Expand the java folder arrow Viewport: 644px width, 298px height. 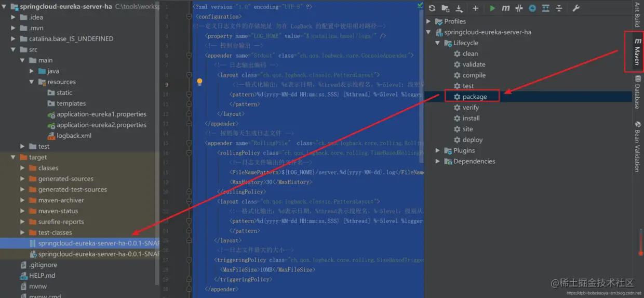32,71
